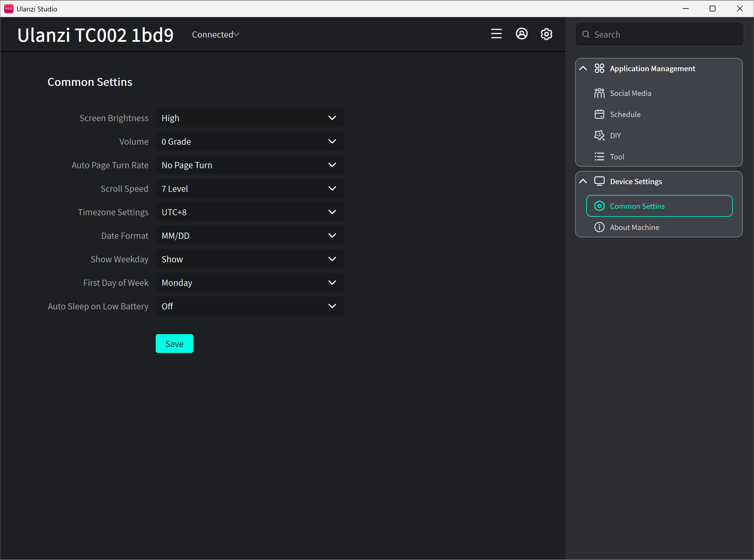Open the hamburger menu icon in the header
754x560 pixels.
496,34
